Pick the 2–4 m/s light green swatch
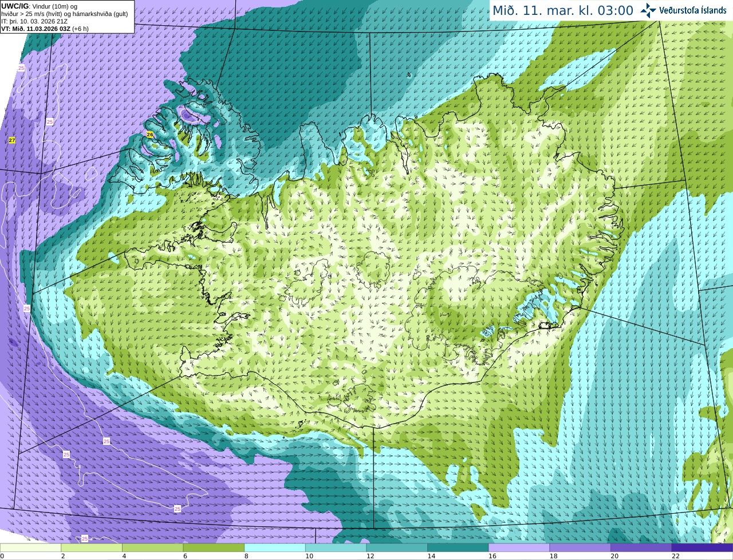 click(x=92, y=547)
